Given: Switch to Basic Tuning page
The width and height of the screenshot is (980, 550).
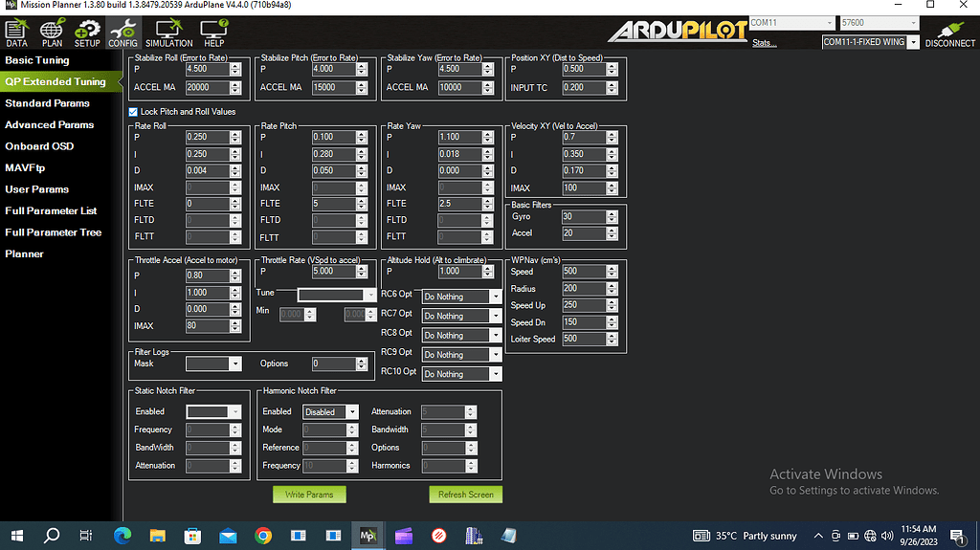Looking at the screenshot, I should (x=37, y=60).
